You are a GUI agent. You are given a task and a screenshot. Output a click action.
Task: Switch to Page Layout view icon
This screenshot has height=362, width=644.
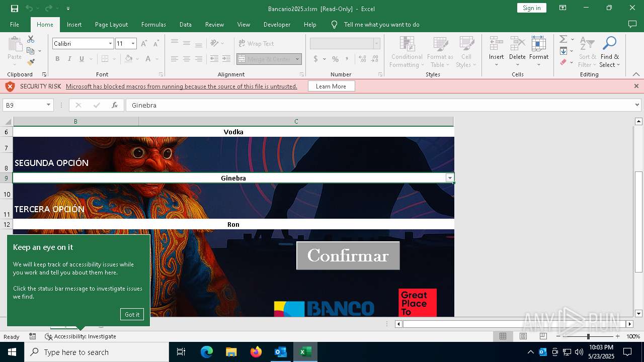click(x=523, y=336)
